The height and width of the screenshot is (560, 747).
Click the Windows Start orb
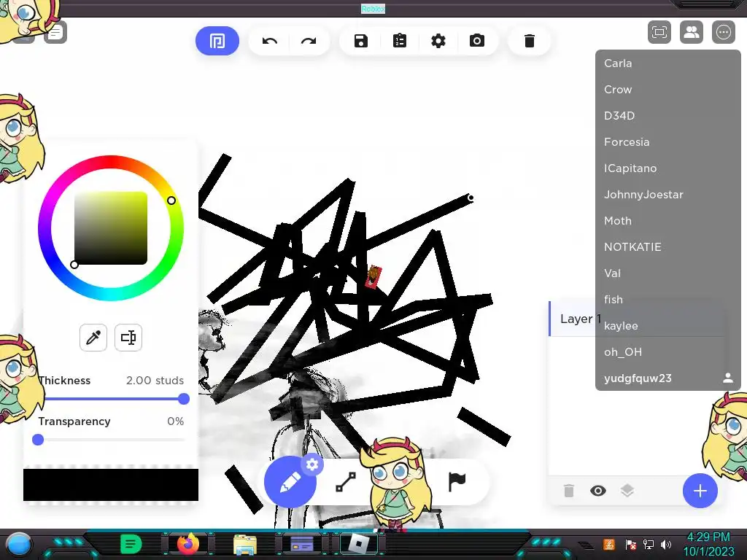tap(19, 544)
